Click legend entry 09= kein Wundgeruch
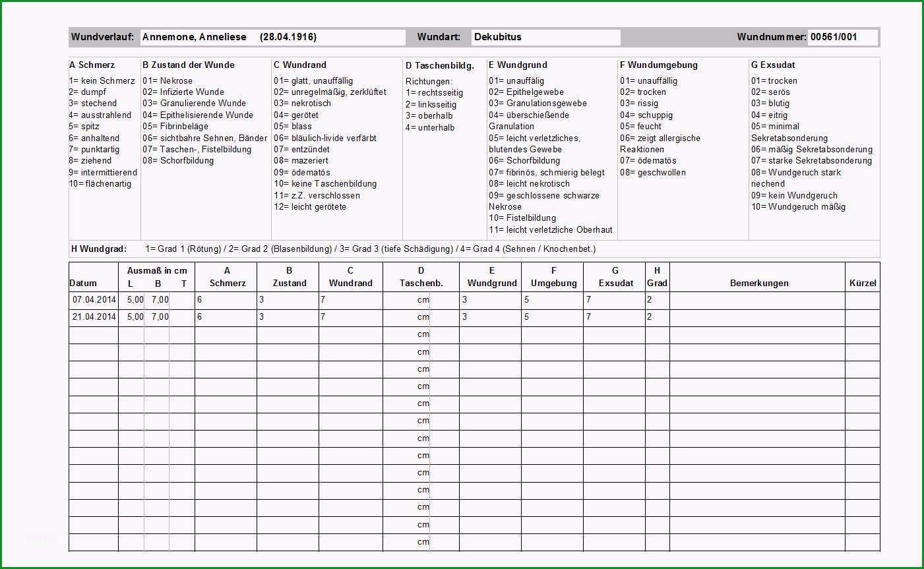924x569 pixels. 794,196
